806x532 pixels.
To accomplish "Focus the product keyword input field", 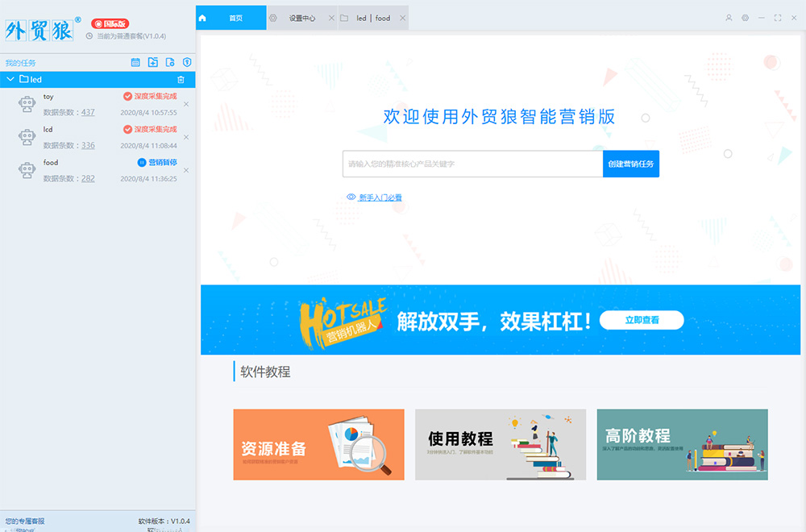I will [473, 164].
